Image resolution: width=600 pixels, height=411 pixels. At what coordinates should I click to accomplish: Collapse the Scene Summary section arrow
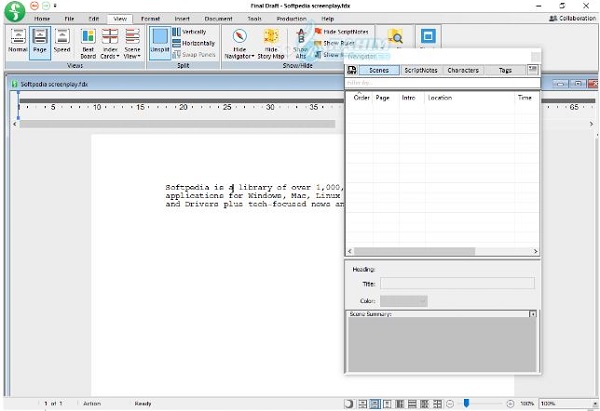pos(532,314)
